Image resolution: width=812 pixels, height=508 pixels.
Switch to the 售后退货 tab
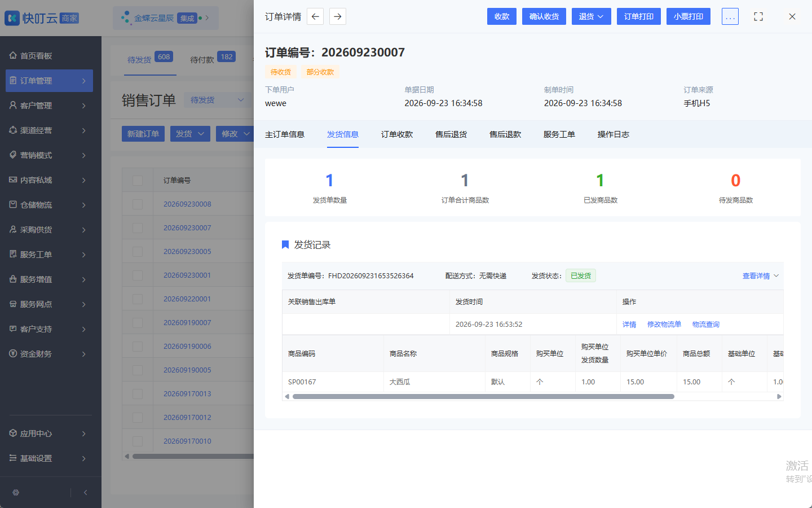451,134
